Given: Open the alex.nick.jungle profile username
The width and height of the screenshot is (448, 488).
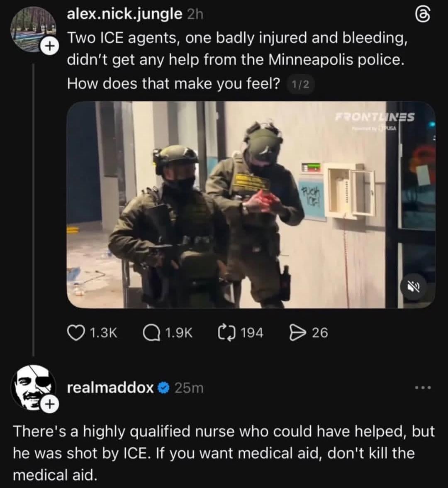Looking at the screenshot, I should (125, 14).
